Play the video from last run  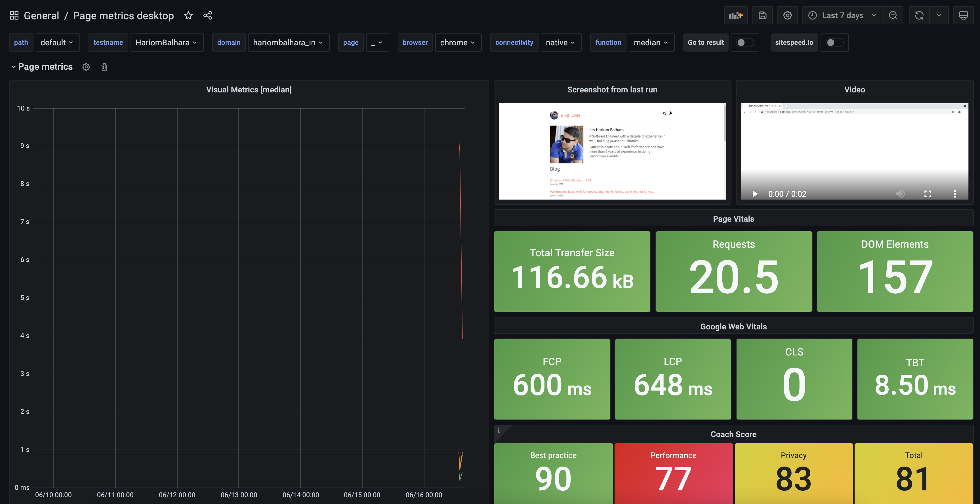[755, 194]
